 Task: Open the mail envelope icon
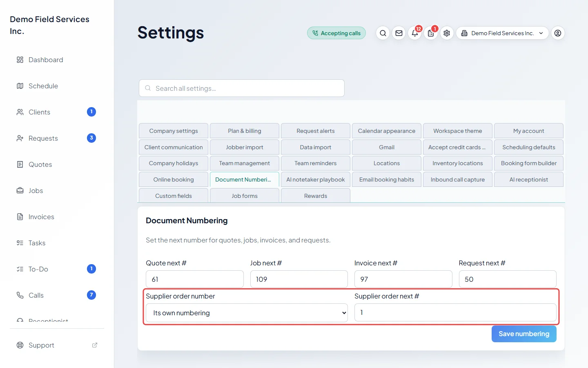point(399,33)
